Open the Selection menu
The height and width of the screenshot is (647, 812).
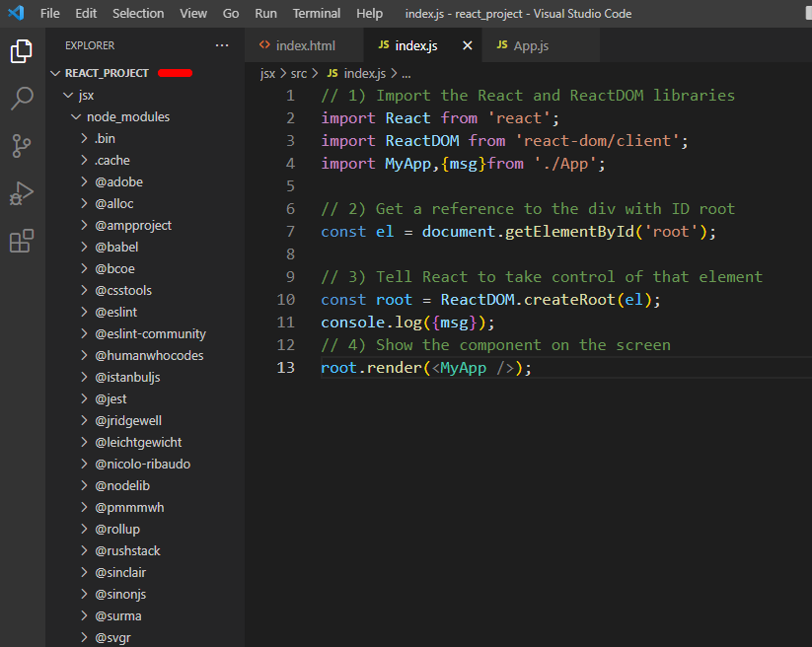click(138, 14)
